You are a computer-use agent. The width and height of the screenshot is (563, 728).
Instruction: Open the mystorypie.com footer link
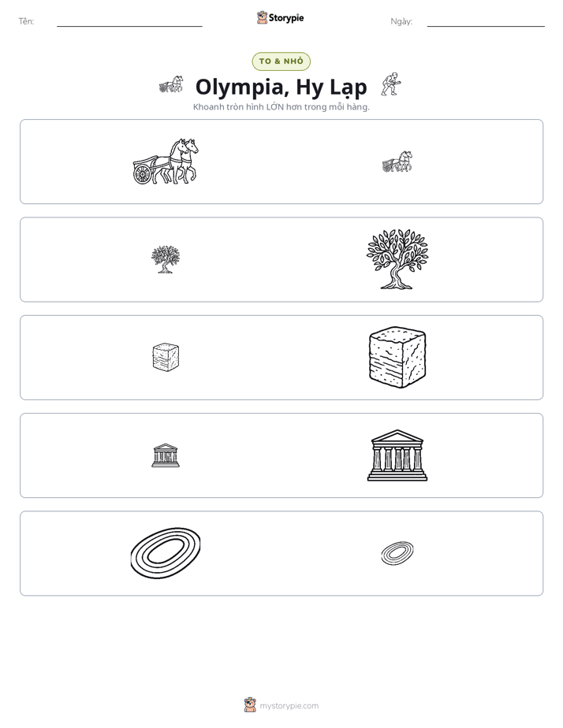point(289,706)
